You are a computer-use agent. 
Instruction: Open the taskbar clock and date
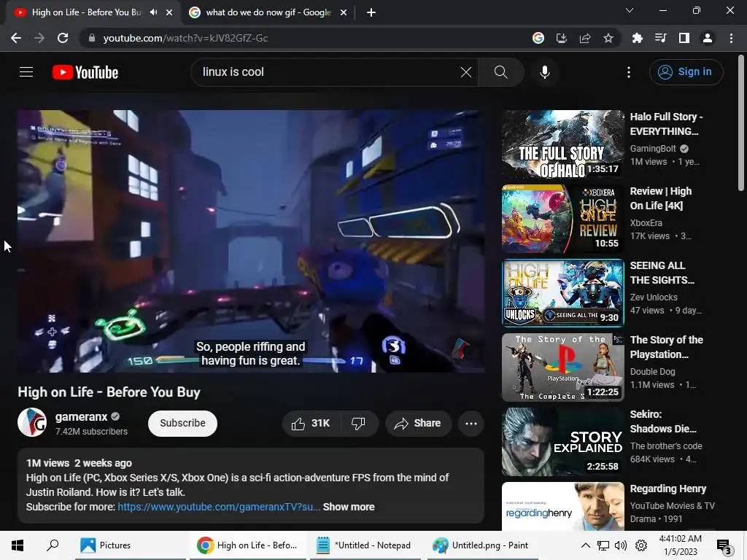[x=681, y=545]
